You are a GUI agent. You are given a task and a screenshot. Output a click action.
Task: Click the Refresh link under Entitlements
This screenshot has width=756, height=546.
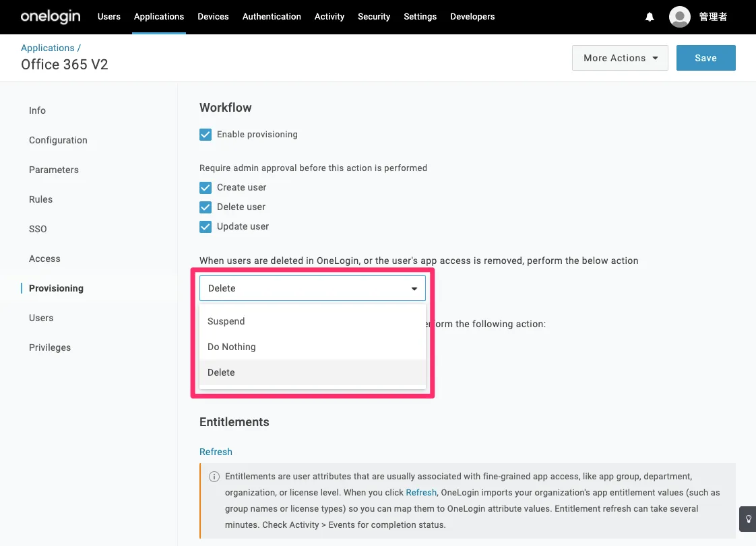pos(216,452)
